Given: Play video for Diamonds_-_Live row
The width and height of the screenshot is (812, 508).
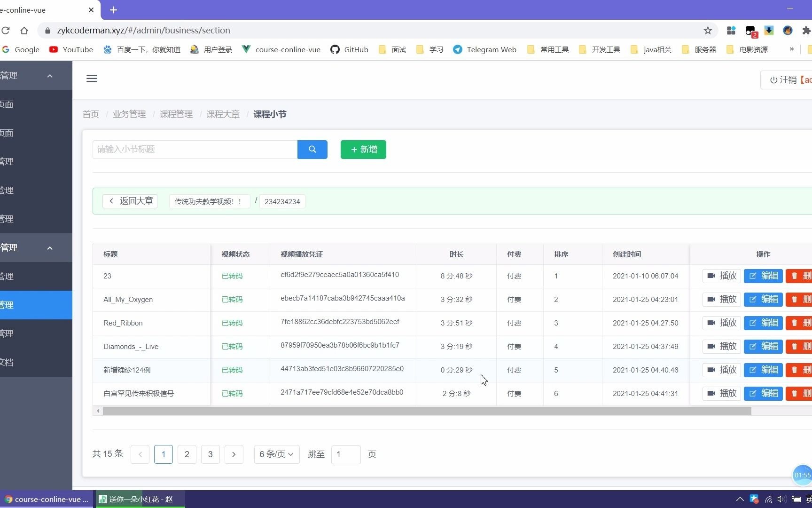Looking at the screenshot, I should click(722, 347).
